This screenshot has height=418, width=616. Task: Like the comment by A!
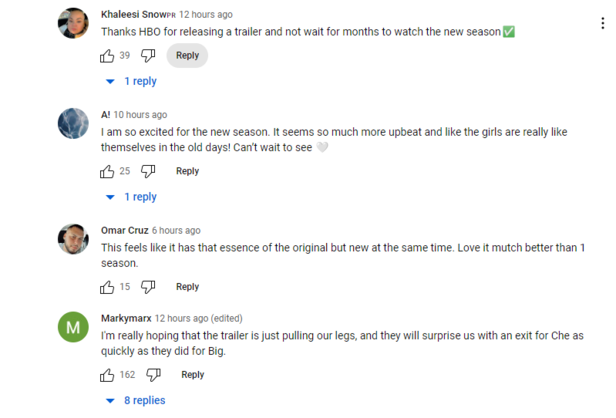(x=107, y=171)
